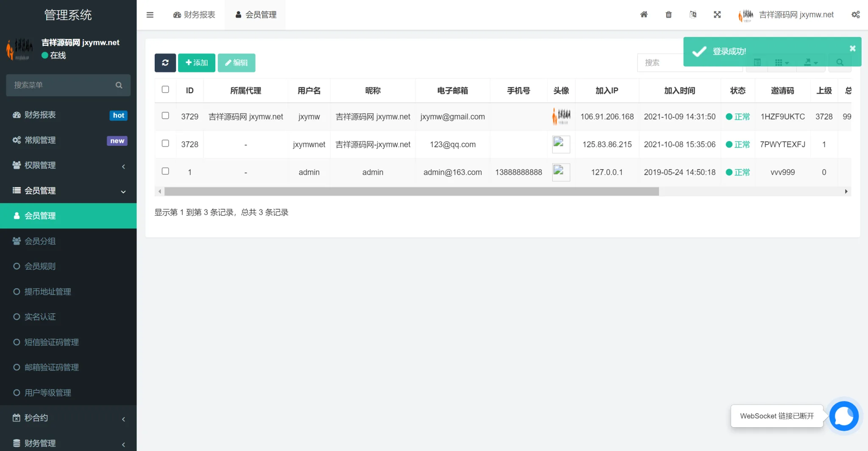Click the refresh table button
The height and width of the screenshot is (451, 868).
pyautogui.click(x=165, y=63)
